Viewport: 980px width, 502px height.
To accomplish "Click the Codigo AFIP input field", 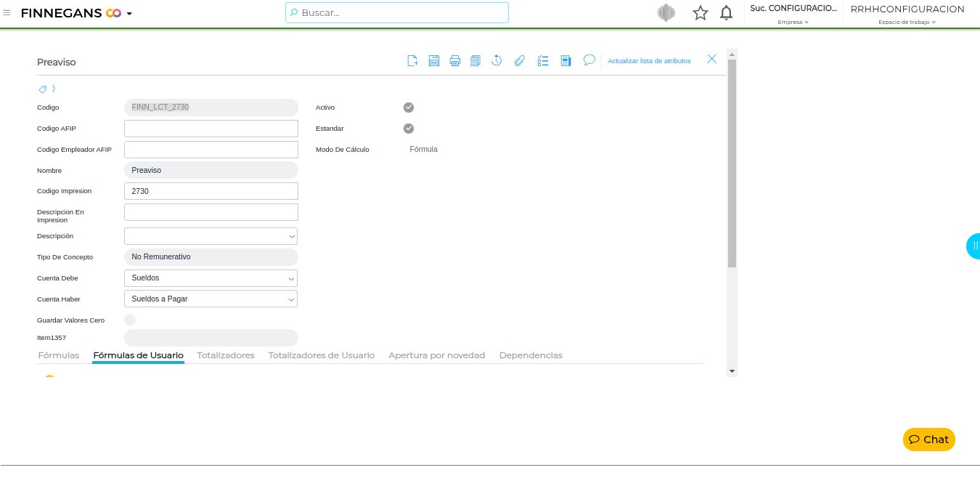I will pyautogui.click(x=211, y=129).
